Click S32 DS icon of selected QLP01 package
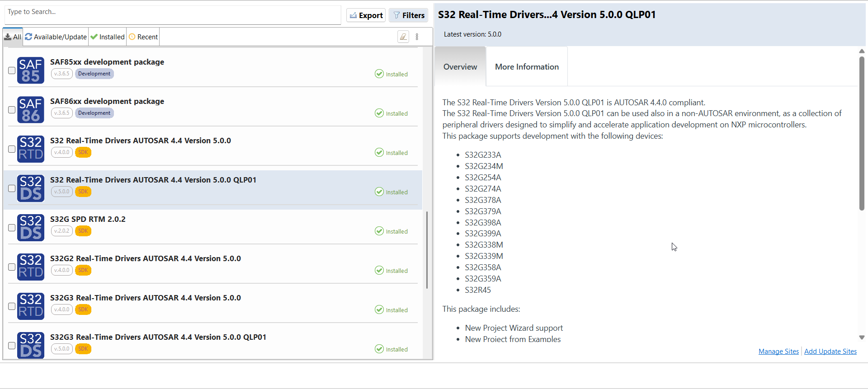The width and height of the screenshot is (868, 389). click(x=31, y=188)
